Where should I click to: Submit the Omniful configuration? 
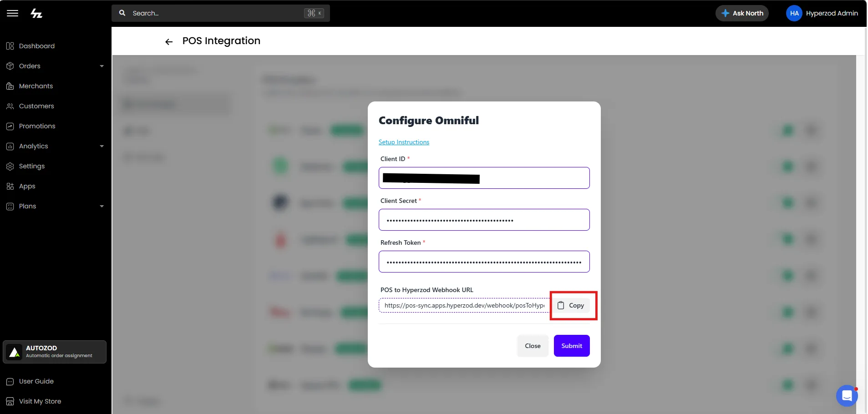pos(572,346)
